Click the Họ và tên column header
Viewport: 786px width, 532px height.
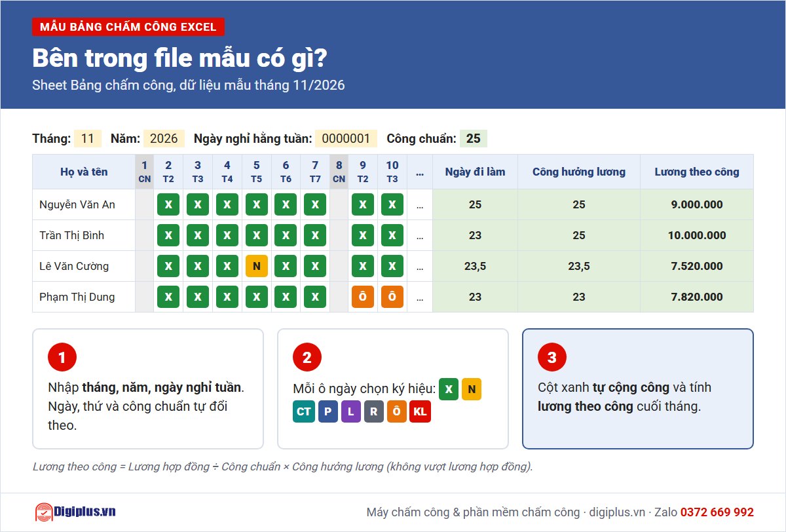[x=84, y=172]
